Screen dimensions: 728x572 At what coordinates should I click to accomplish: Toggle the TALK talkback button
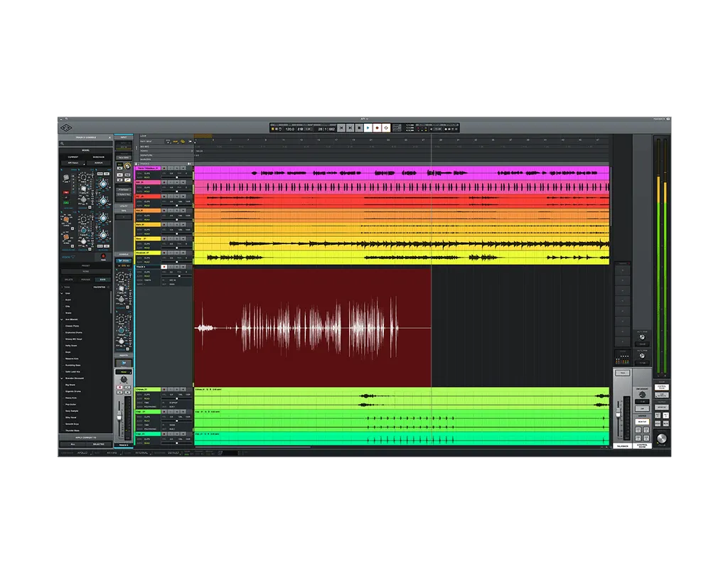[x=623, y=373]
